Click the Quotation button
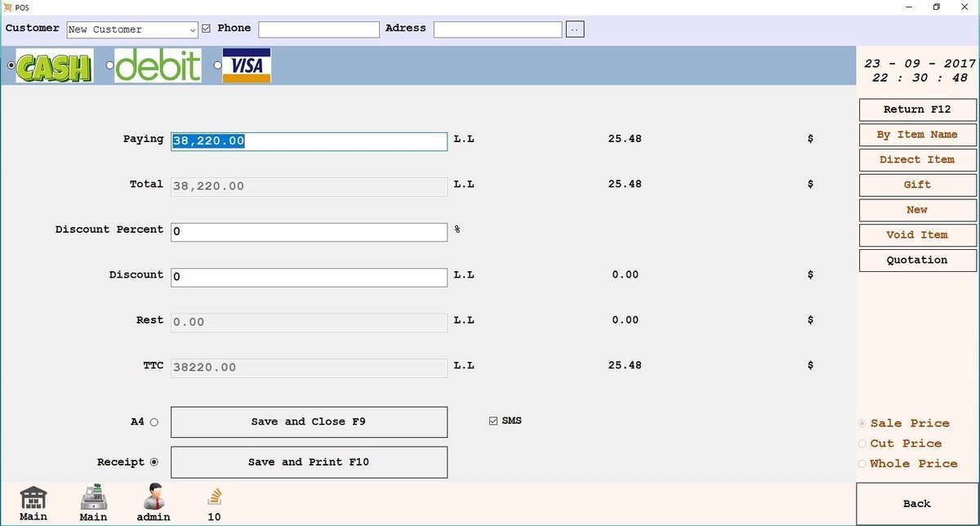This screenshot has width=980, height=526. [x=917, y=260]
